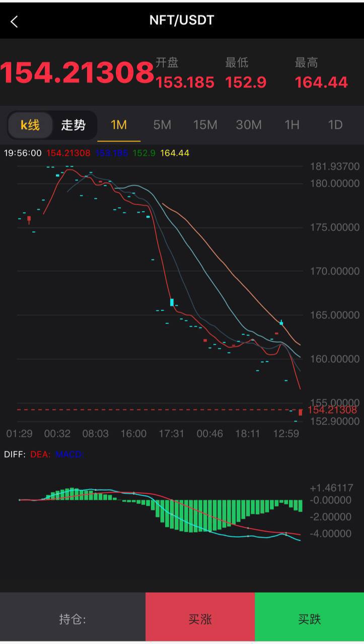Click the 开盘 opening price 153.185
The height and width of the screenshot is (644, 364).
[185, 82]
